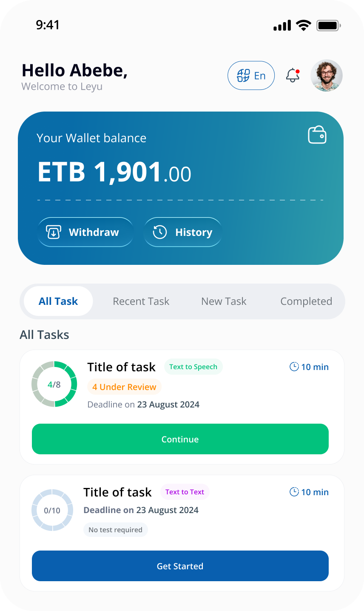Click the Withdraw download icon
The image size is (364, 611).
coord(54,232)
